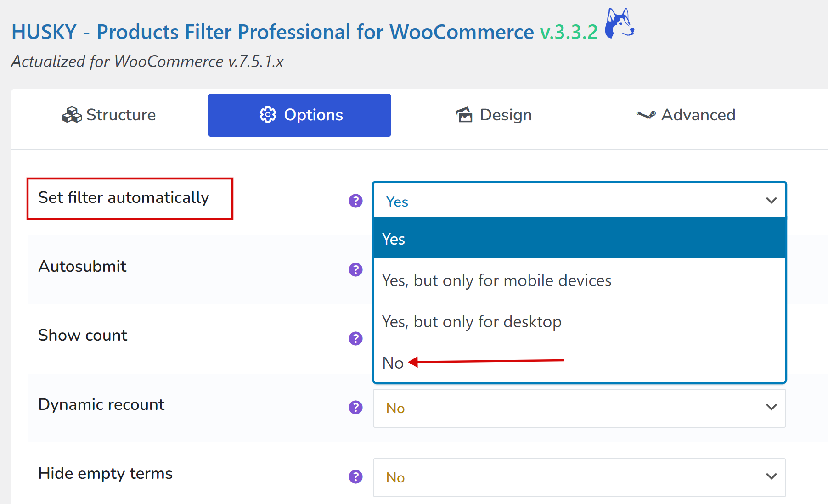828x504 pixels.
Task: Click the Set filter automatically chevron arrow
Action: tap(772, 201)
